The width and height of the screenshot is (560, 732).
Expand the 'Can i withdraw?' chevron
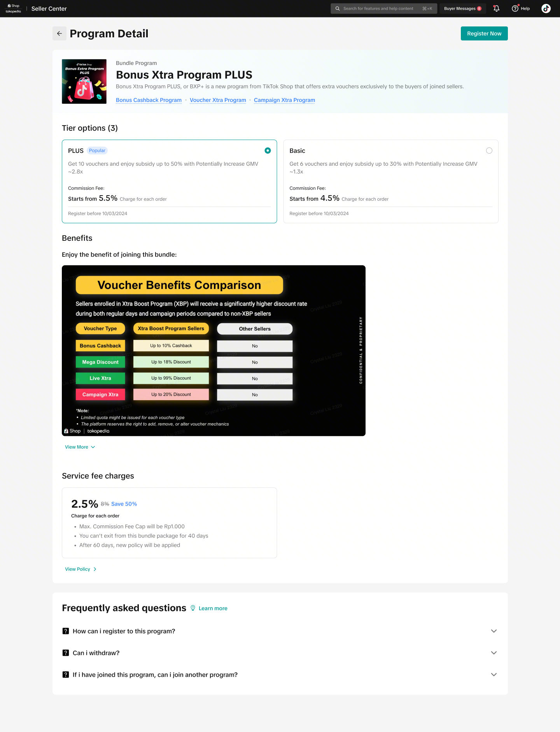click(x=494, y=653)
